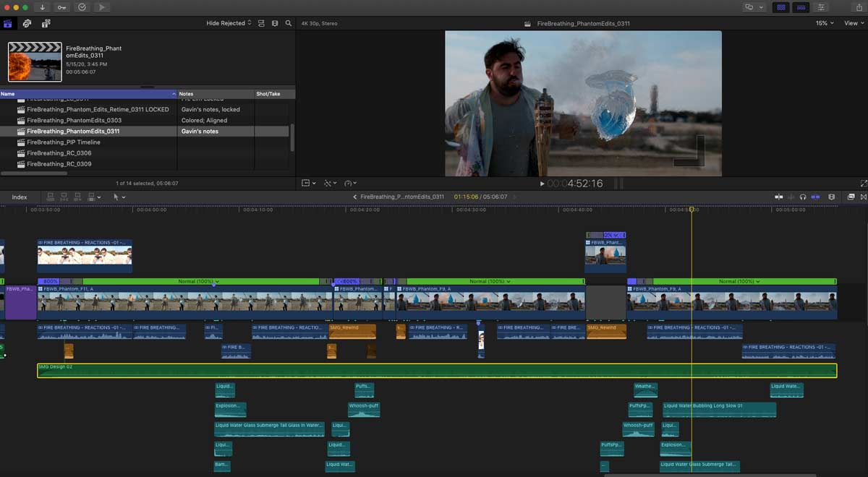Click the "Gavin's notes, locked" notes cell
868x477 pixels.
(x=210, y=109)
